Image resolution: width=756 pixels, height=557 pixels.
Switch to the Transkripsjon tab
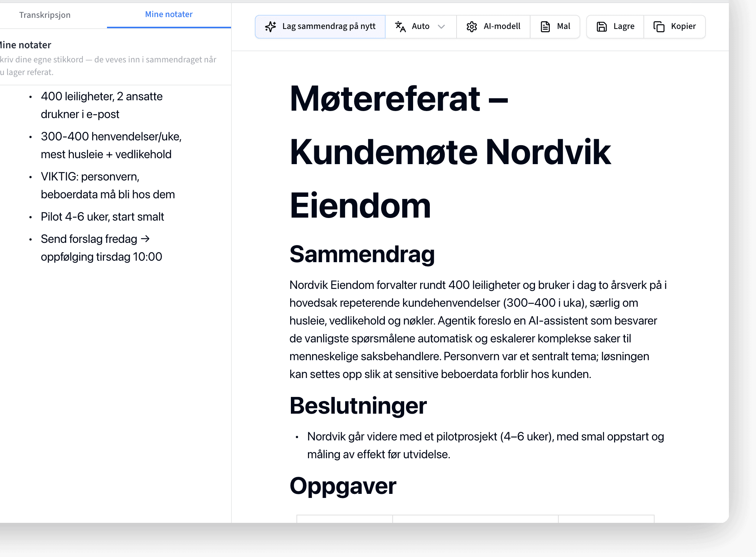pyautogui.click(x=45, y=15)
